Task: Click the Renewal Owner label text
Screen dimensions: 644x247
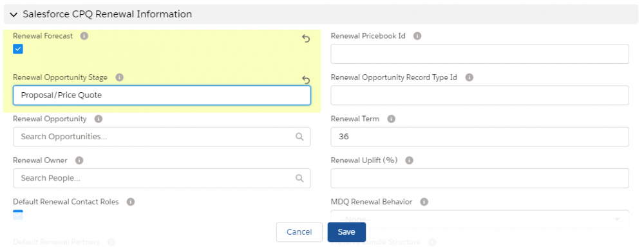Action: click(40, 161)
